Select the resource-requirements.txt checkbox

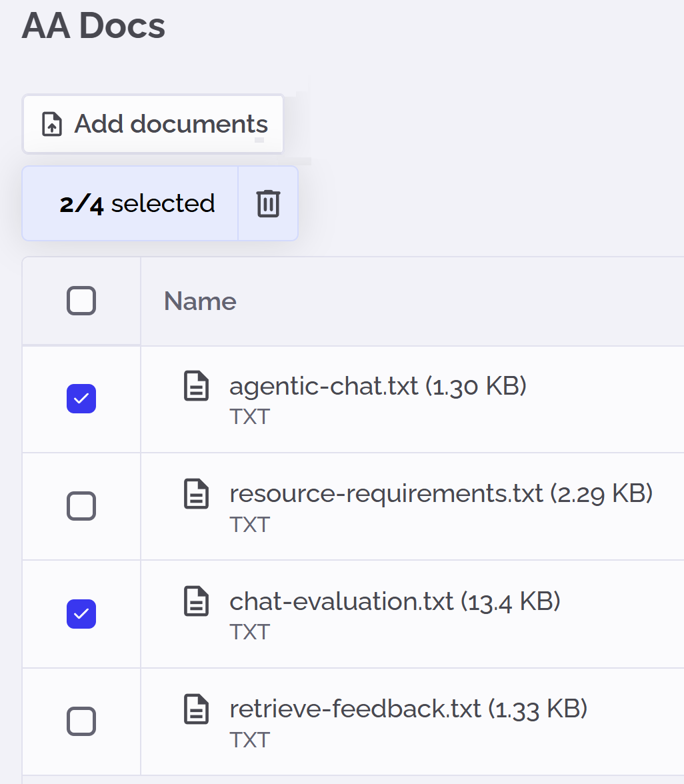pyautogui.click(x=81, y=506)
